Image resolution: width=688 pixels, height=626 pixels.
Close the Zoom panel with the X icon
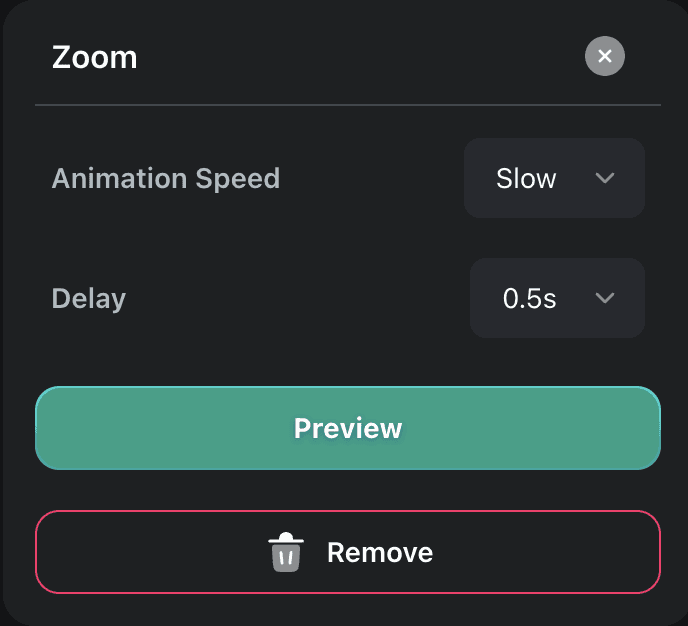pos(605,56)
